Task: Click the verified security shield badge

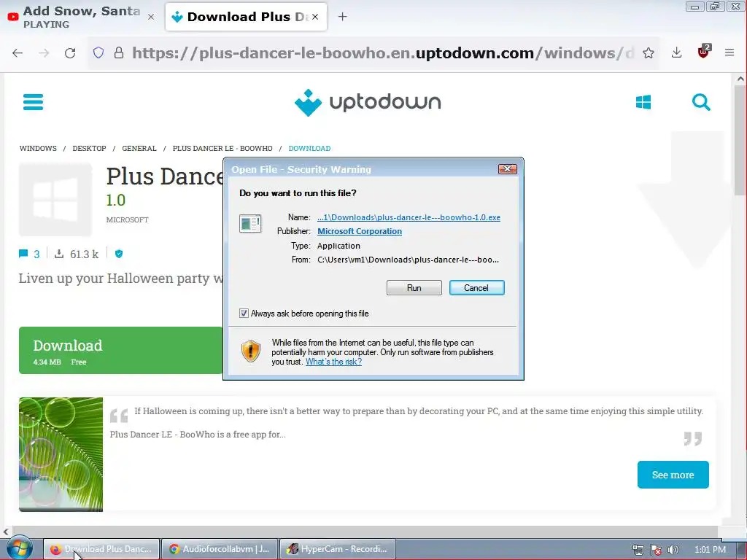Action: (x=119, y=254)
